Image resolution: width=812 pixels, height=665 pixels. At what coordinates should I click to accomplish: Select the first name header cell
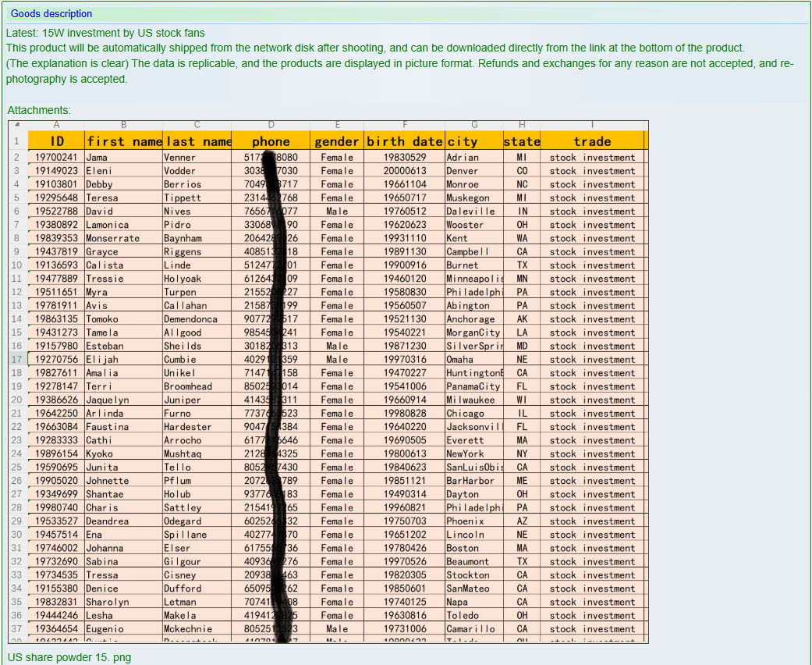[124, 141]
